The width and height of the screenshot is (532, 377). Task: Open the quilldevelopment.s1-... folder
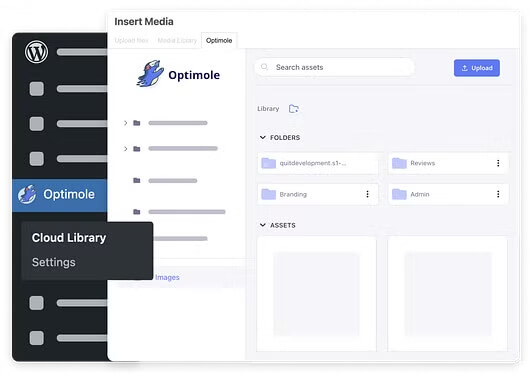tap(318, 163)
